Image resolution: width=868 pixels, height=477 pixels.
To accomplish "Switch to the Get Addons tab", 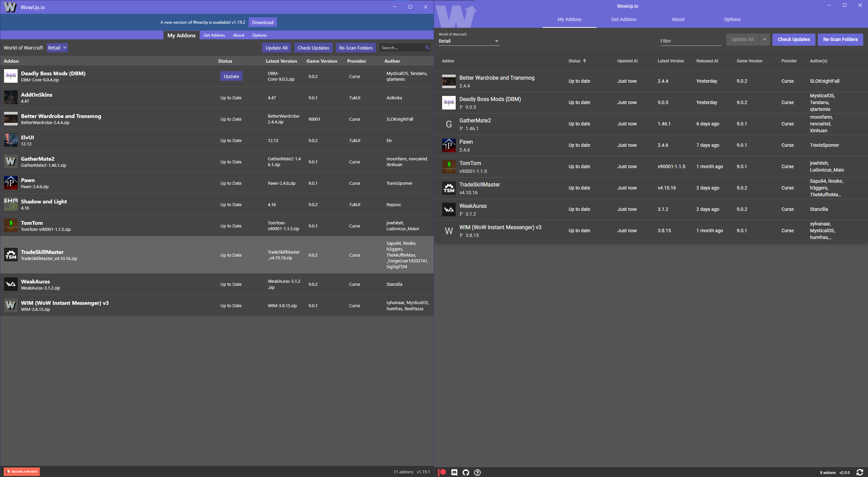I will (214, 35).
